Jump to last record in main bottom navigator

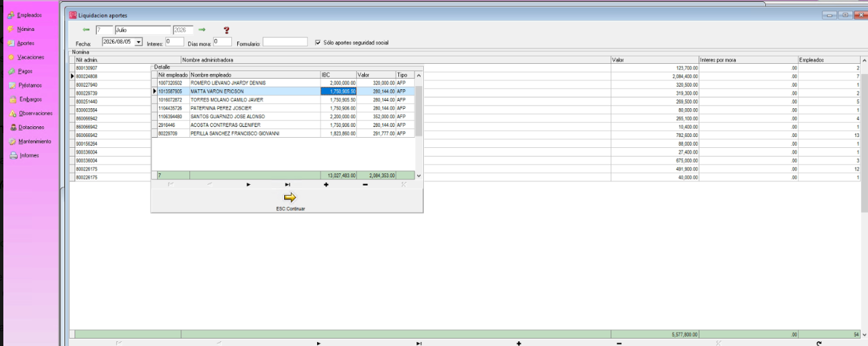coord(419,343)
